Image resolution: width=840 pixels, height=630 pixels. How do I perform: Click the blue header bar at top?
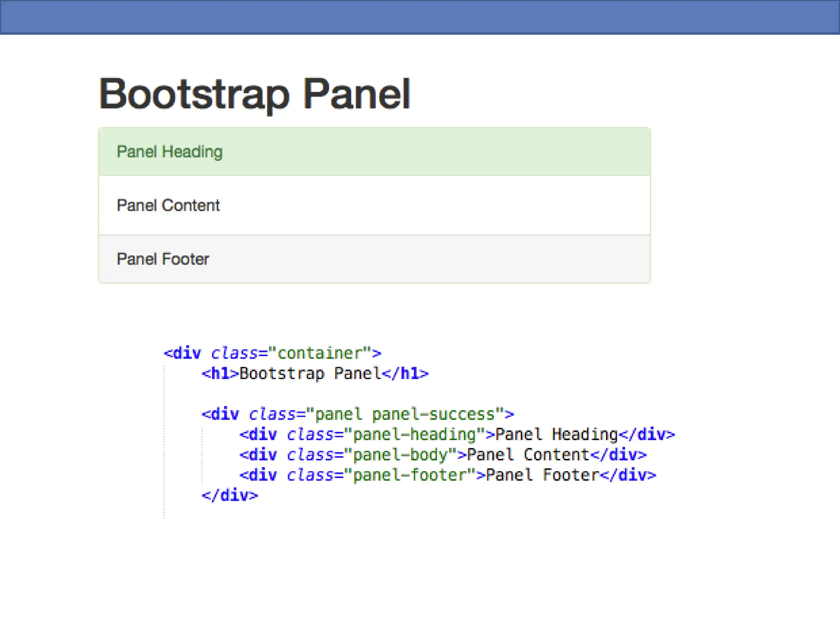[x=420, y=16]
